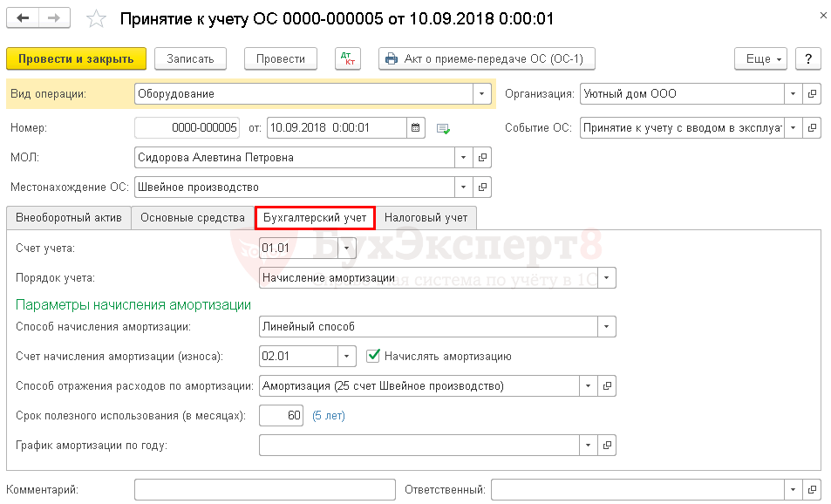Image resolution: width=831 pixels, height=504 pixels.
Task: Open the Организация record via open icon
Action: (812, 94)
